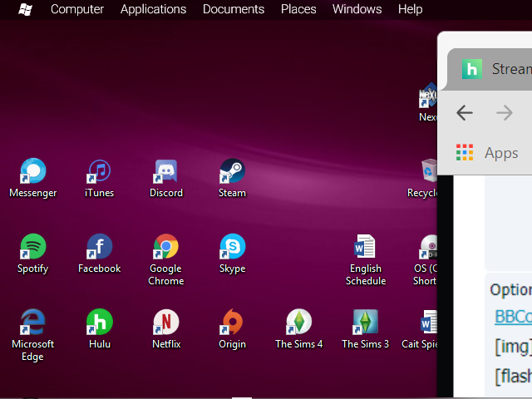Screen dimensions: 532x399
Task: Open the Computer menu
Action: point(77,9)
